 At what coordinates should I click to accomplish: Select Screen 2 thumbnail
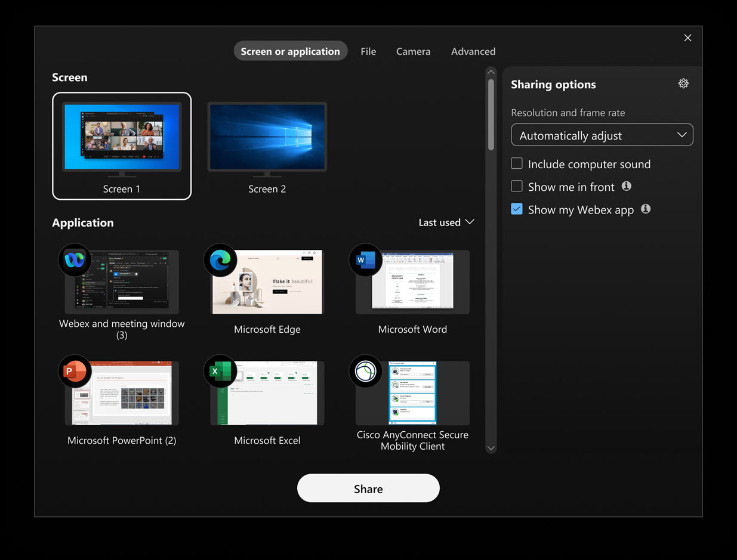pyautogui.click(x=267, y=140)
